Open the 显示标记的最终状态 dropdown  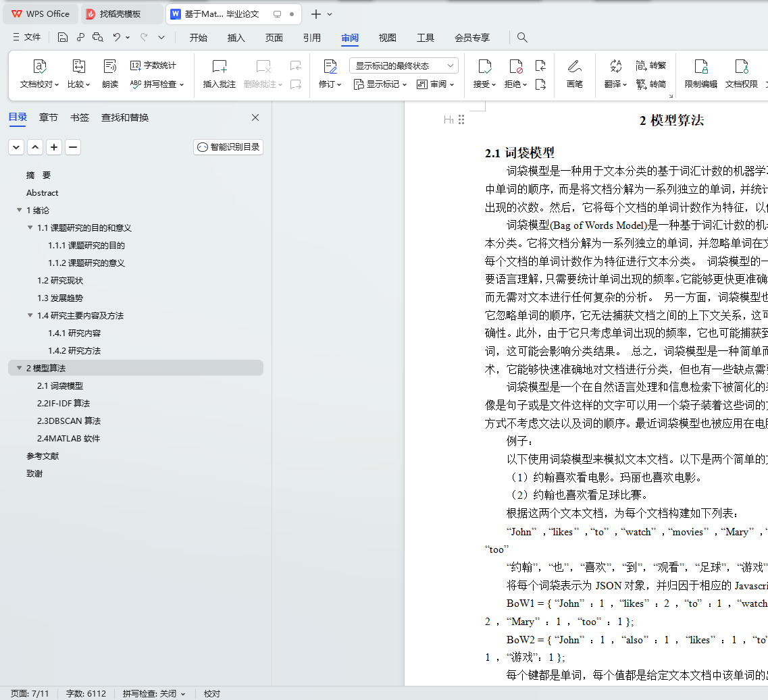pyautogui.click(x=403, y=65)
